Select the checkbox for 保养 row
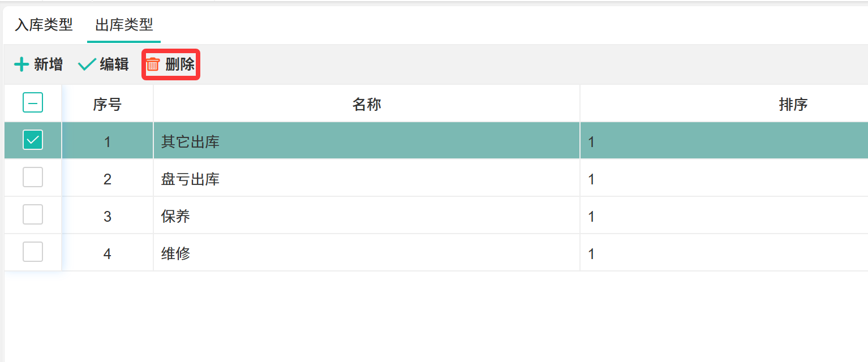Viewport: 868px width, 362px height. tap(33, 215)
